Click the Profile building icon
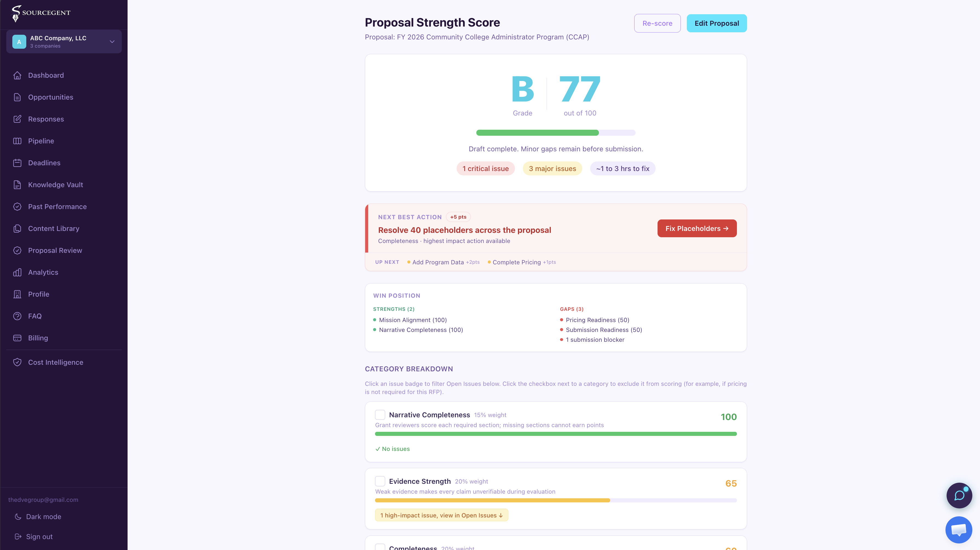This screenshot has width=980, height=550. pyautogui.click(x=17, y=294)
